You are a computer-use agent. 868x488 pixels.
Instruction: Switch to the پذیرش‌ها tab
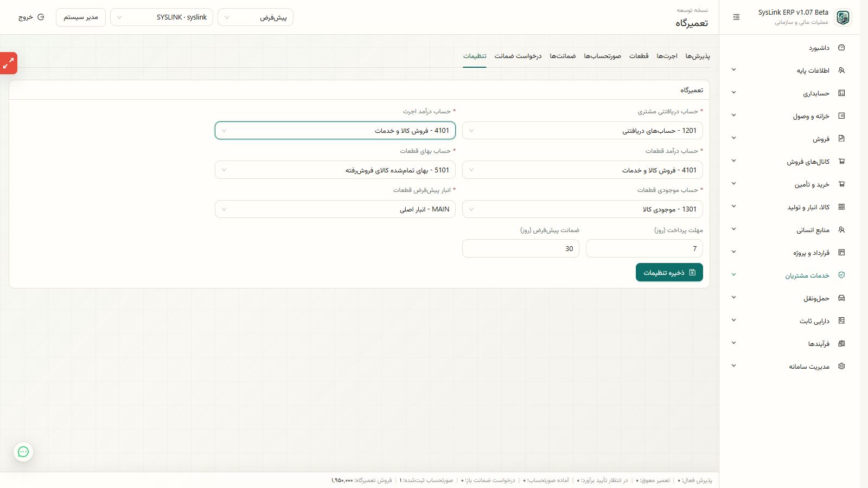698,56
